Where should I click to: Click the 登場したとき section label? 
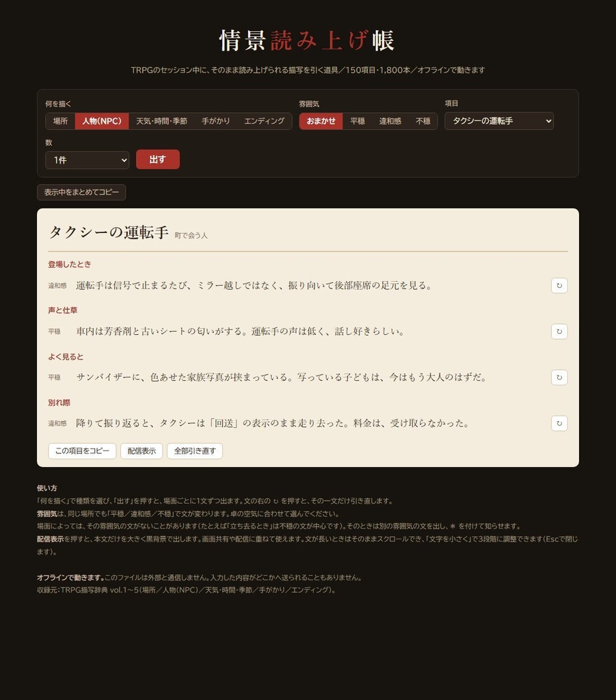pos(70,265)
